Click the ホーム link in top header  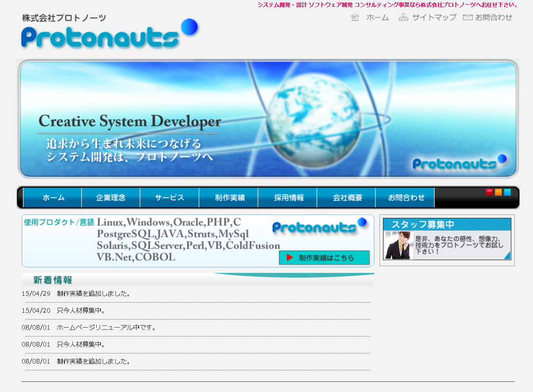pos(377,17)
